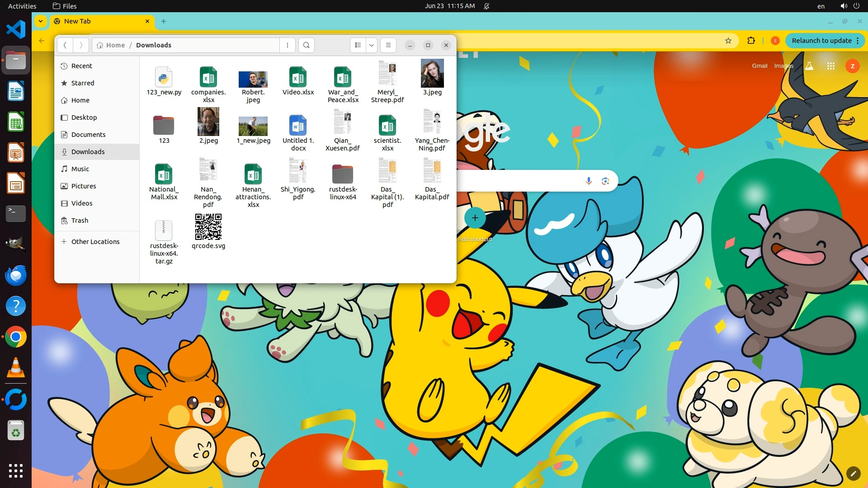Open the Files hamburger main menu
Image resolution: width=868 pixels, height=488 pixels.
388,45
